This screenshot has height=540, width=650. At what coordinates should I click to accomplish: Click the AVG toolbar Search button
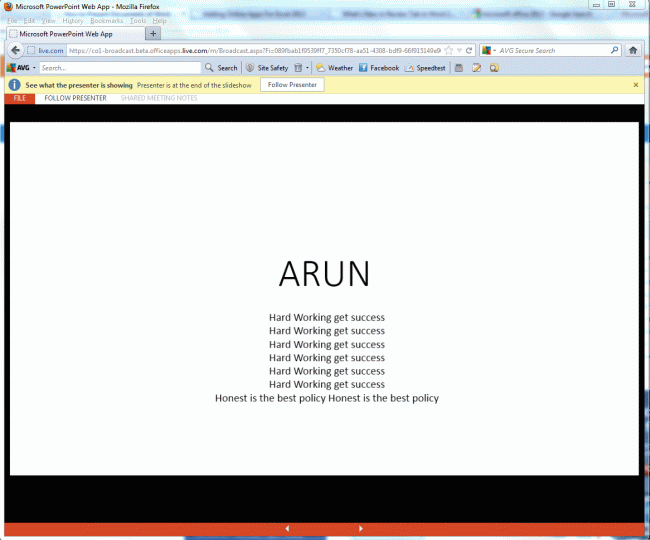[222, 68]
